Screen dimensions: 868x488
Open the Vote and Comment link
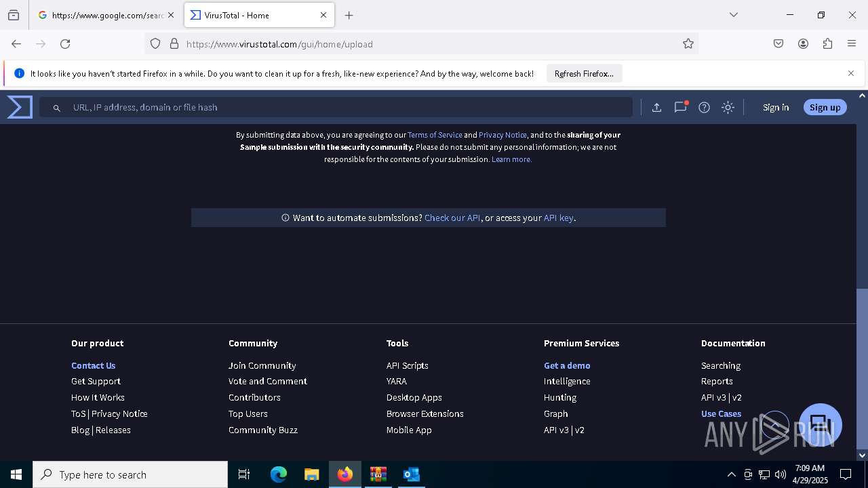tap(268, 381)
